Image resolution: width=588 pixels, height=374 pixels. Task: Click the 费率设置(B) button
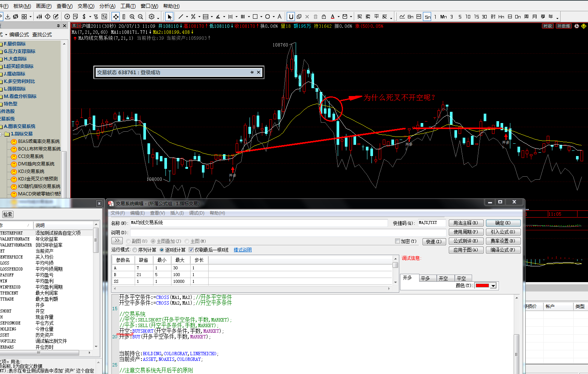(503, 241)
